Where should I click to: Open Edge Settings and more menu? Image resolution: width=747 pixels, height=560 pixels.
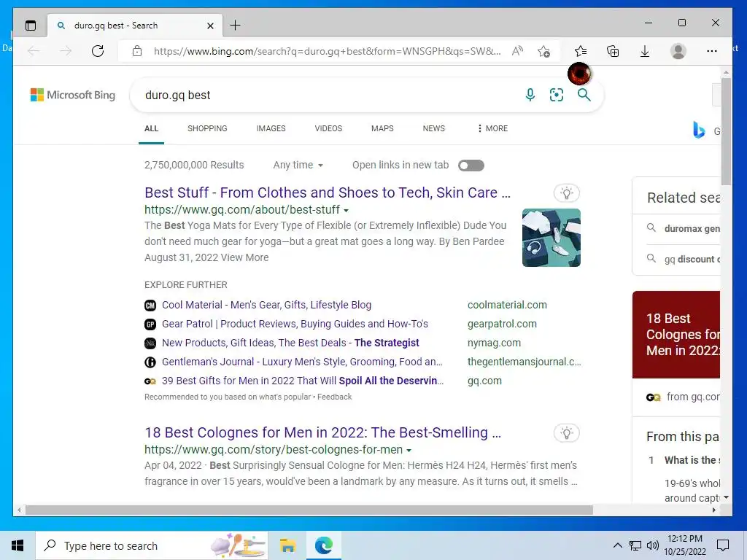click(x=712, y=51)
